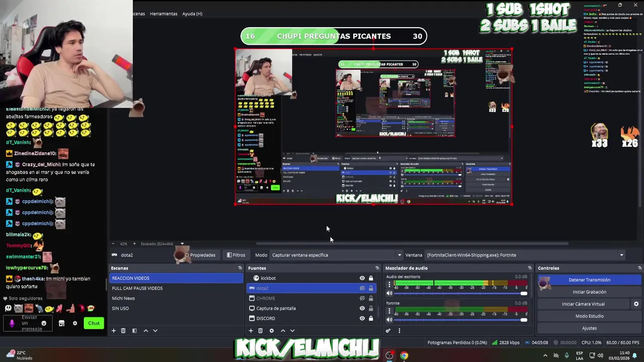Open OBS Studio from the taskbar

(389, 355)
